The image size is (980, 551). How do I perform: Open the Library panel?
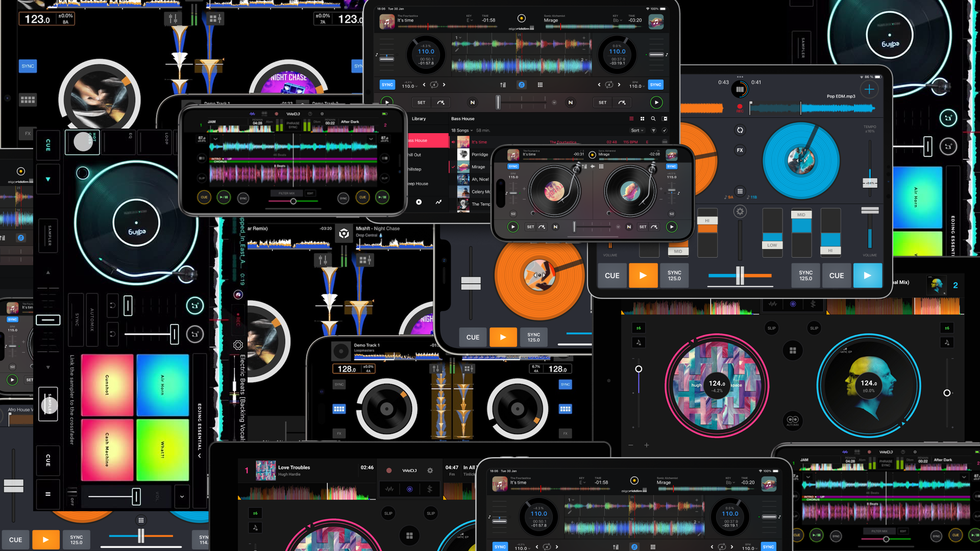point(419,119)
